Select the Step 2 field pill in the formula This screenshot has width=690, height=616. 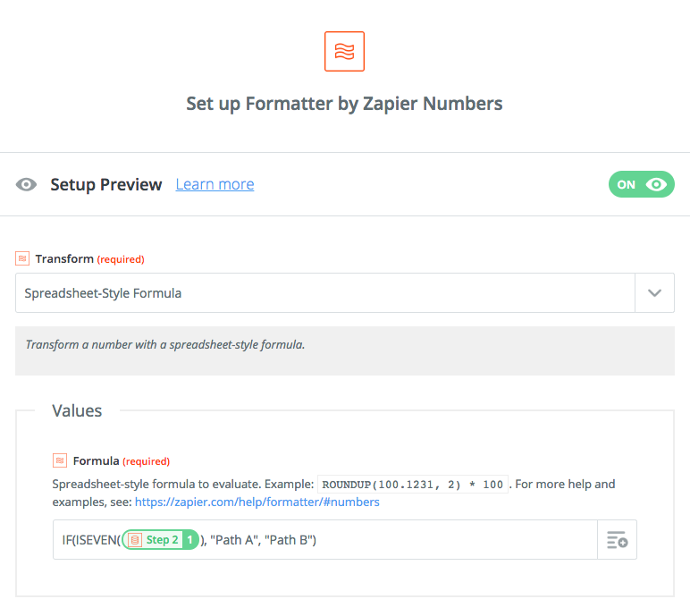tap(160, 540)
